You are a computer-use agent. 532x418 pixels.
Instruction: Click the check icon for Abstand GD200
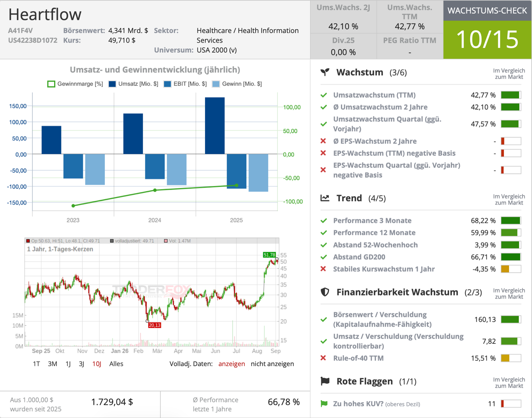[x=324, y=257]
